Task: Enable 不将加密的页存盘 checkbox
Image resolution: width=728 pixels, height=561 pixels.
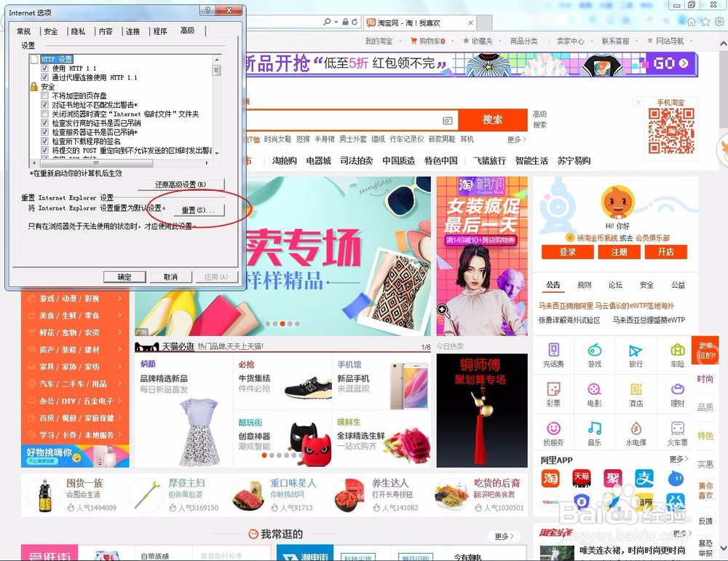Action: 44,95
